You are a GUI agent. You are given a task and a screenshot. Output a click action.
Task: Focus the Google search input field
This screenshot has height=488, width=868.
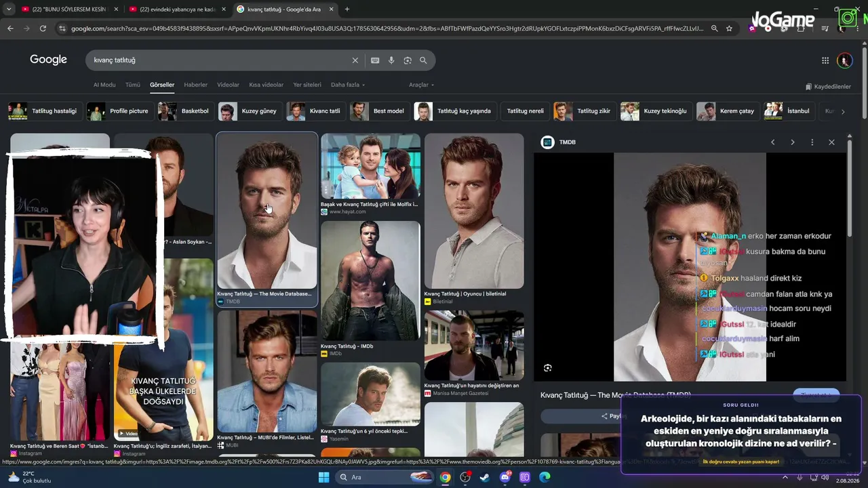click(220, 60)
